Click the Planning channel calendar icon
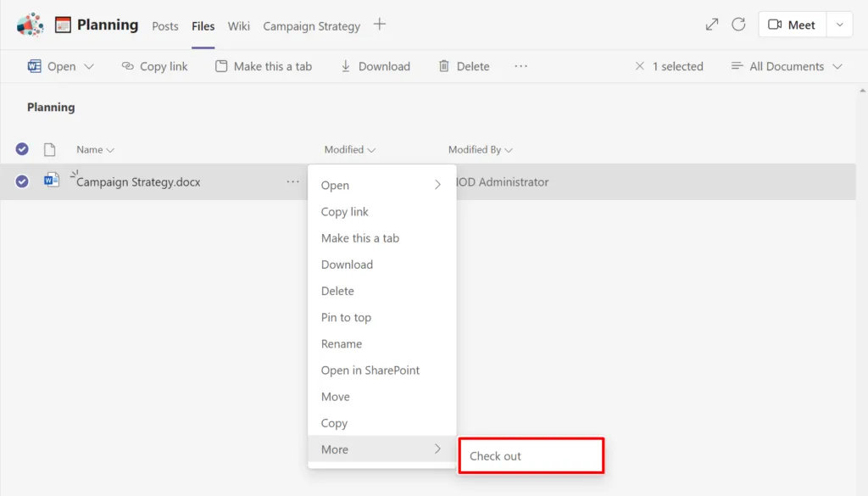The image size is (868, 496). (x=63, y=25)
